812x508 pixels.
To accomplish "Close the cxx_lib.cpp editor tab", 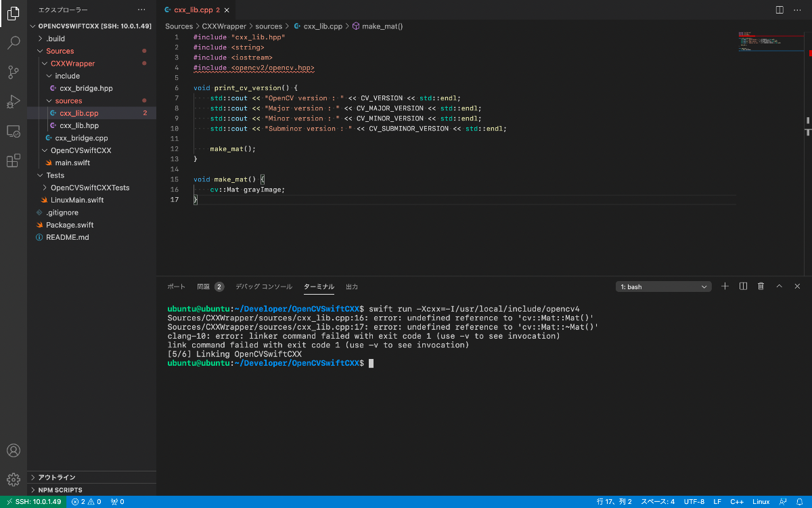I will point(227,10).
